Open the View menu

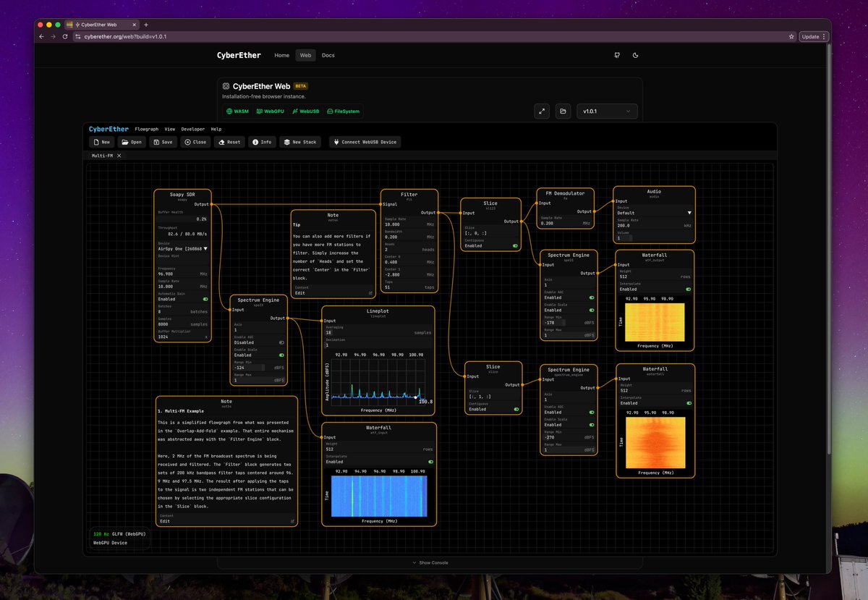170,129
